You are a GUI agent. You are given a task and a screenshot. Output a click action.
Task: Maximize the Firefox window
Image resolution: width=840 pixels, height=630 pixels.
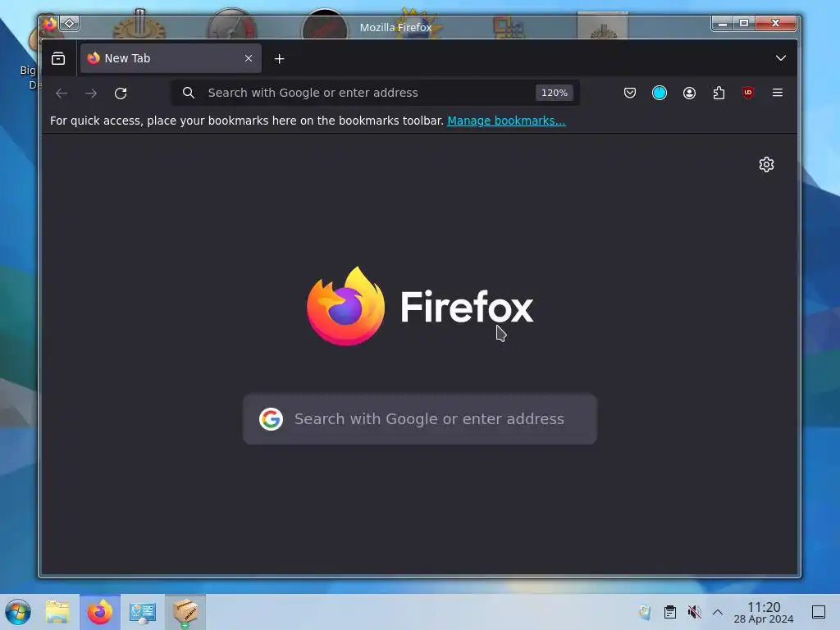click(x=744, y=23)
